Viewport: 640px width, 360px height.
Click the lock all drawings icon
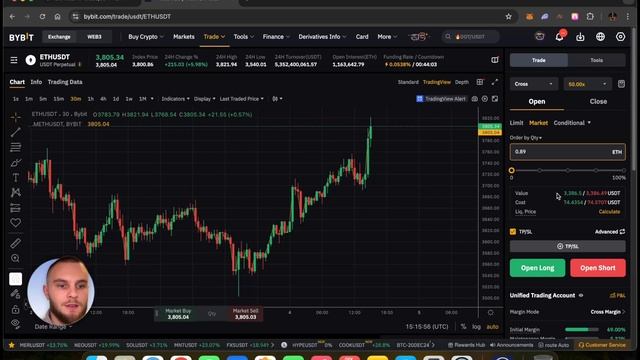click(16, 309)
